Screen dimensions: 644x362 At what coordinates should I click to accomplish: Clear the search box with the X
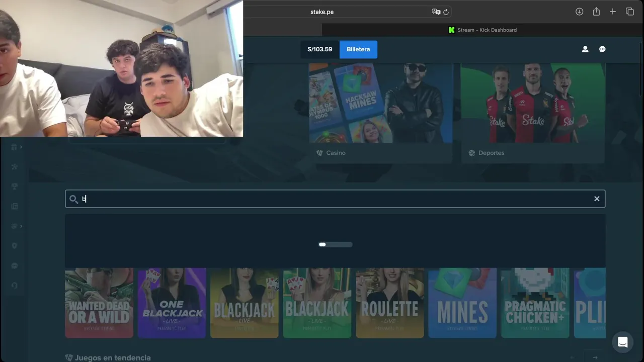[x=597, y=199]
